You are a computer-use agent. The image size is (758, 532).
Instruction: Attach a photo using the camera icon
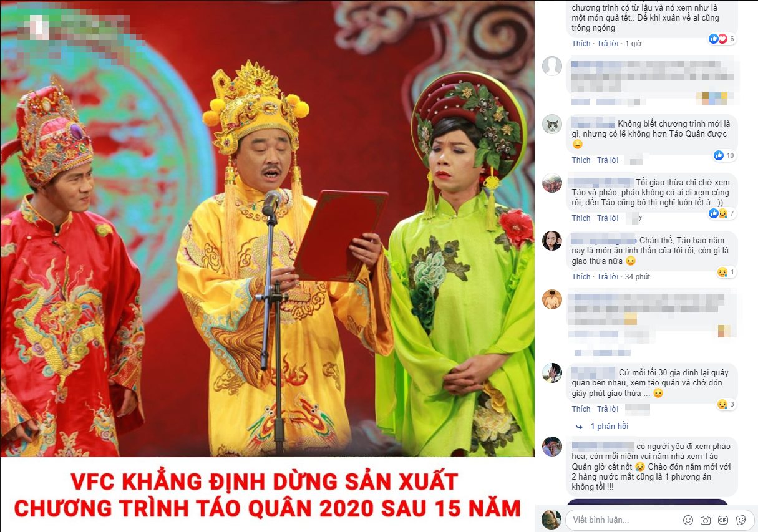[x=706, y=520]
